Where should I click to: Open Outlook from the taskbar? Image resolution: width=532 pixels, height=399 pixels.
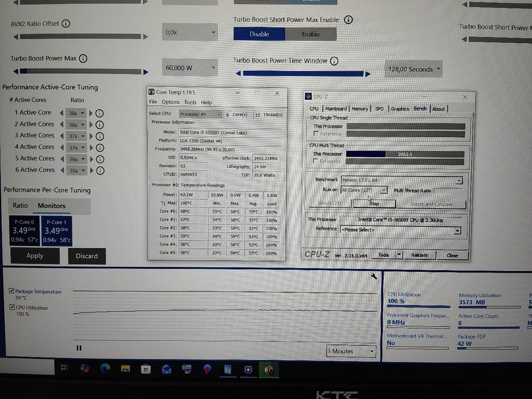click(166, 369)
